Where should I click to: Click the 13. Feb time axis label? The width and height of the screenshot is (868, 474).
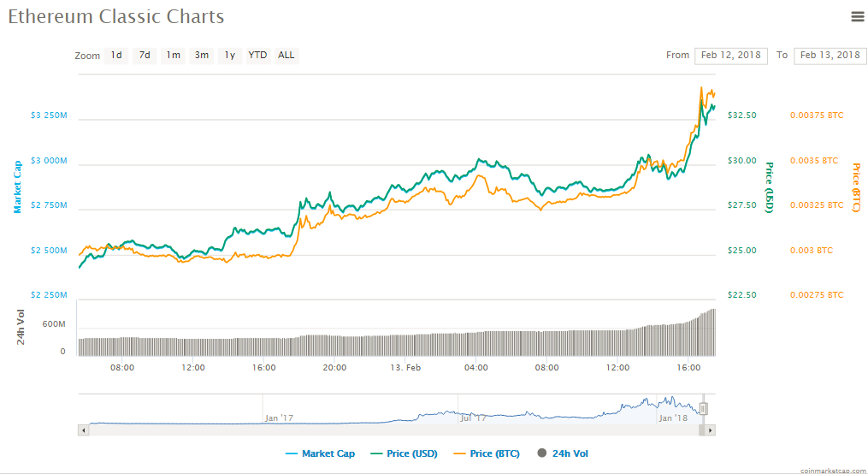[405, 368]
